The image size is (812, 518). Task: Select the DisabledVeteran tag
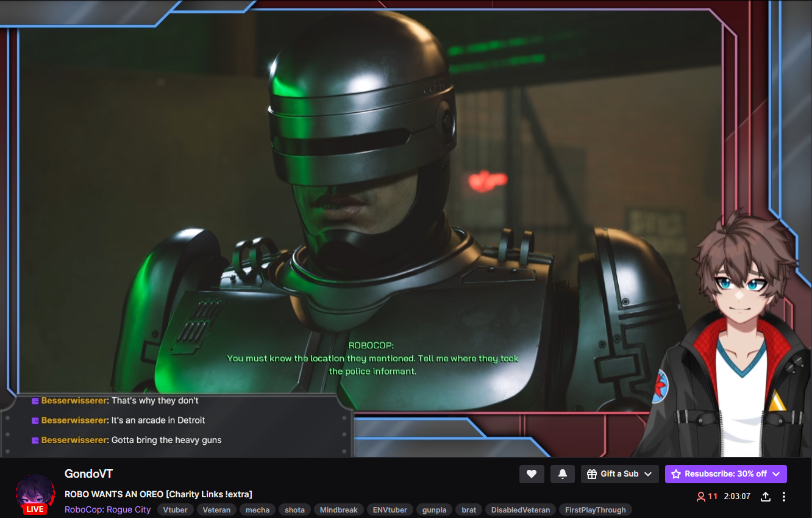pos(521,509)
